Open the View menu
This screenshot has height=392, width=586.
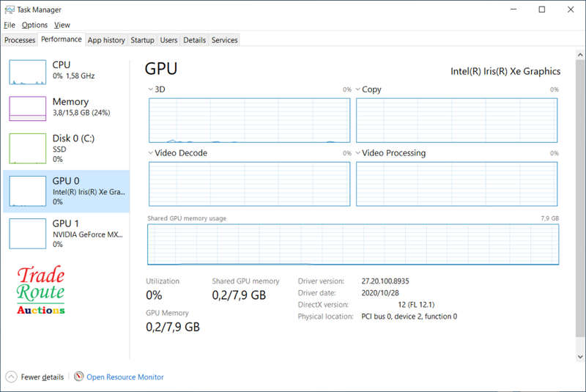tap(62, 25)
